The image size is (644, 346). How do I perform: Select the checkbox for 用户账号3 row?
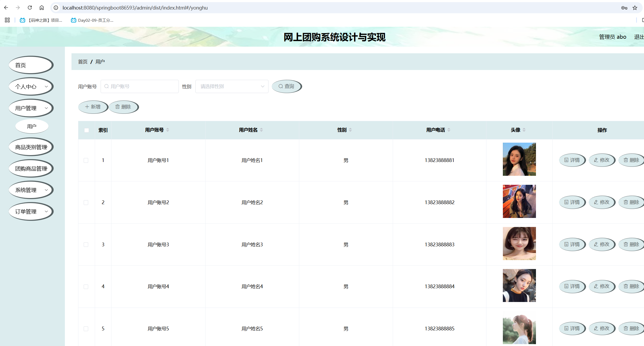pyautogui.click(x=86, y=244)
